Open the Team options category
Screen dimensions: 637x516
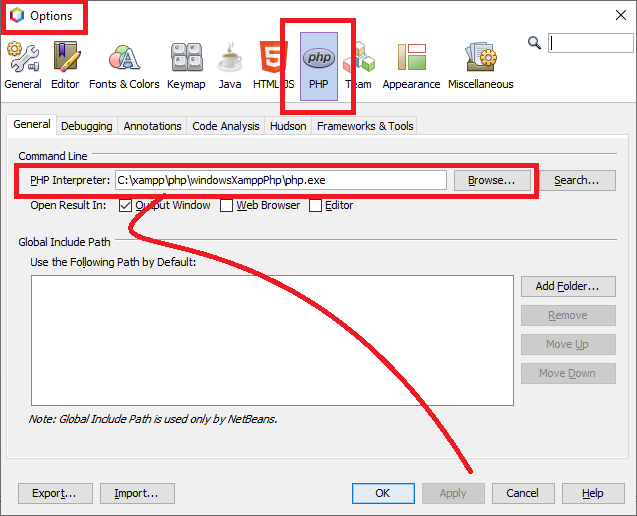pyautogui.click(x=359, y=66)
